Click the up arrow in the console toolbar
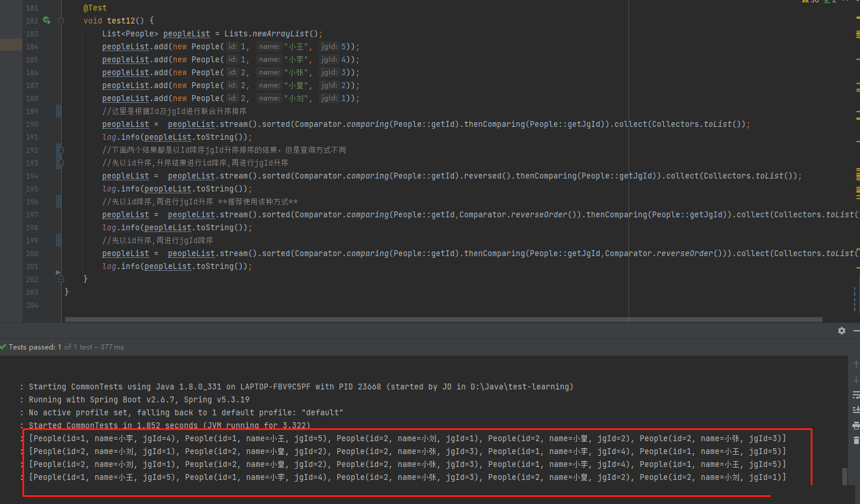The image size is (860, 504). pos(856,365)
